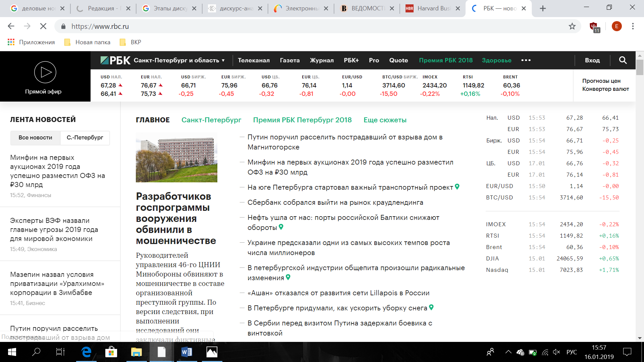Open the volume control in system tray
This screenshot has width=644, height=362.
pyautogui.click(x=556, y=352)
